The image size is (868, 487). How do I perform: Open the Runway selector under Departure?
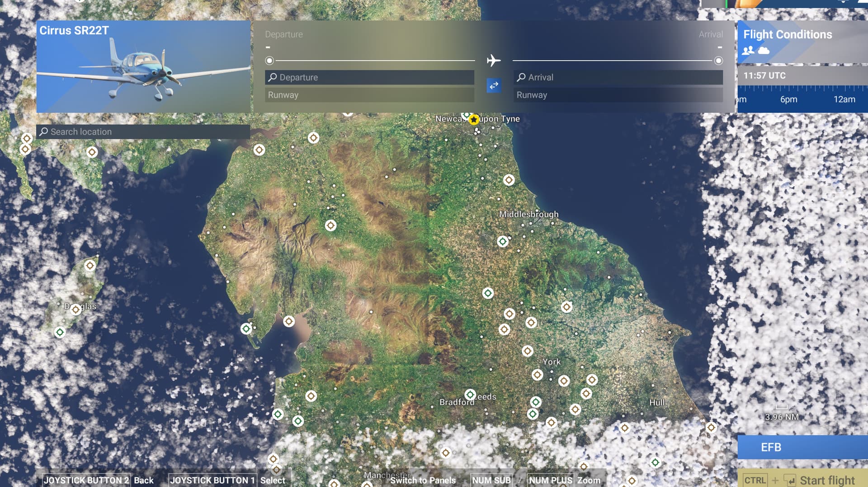pyautogui.click(x=368, y=95)
